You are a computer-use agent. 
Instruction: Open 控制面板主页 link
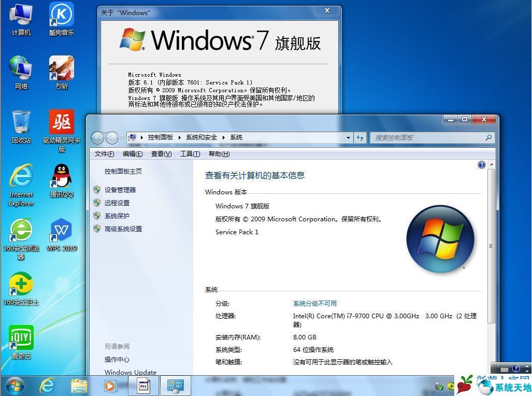pyautogui.click(x=123, y=172)
